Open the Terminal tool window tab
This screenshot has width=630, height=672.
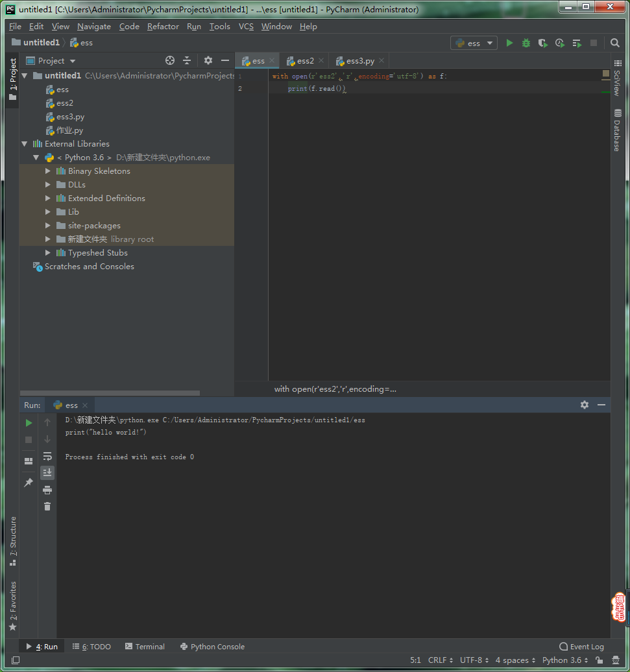tap(145, 646)
